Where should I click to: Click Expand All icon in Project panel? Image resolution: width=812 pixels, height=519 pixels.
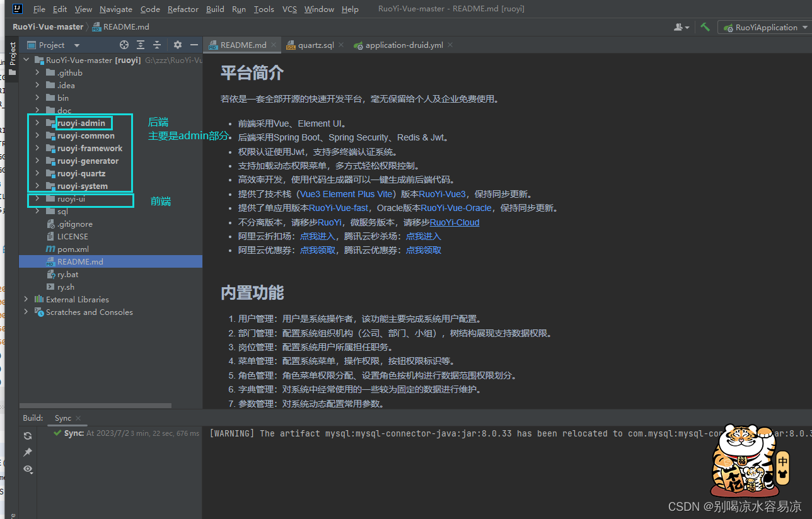(x=141, y=45)
